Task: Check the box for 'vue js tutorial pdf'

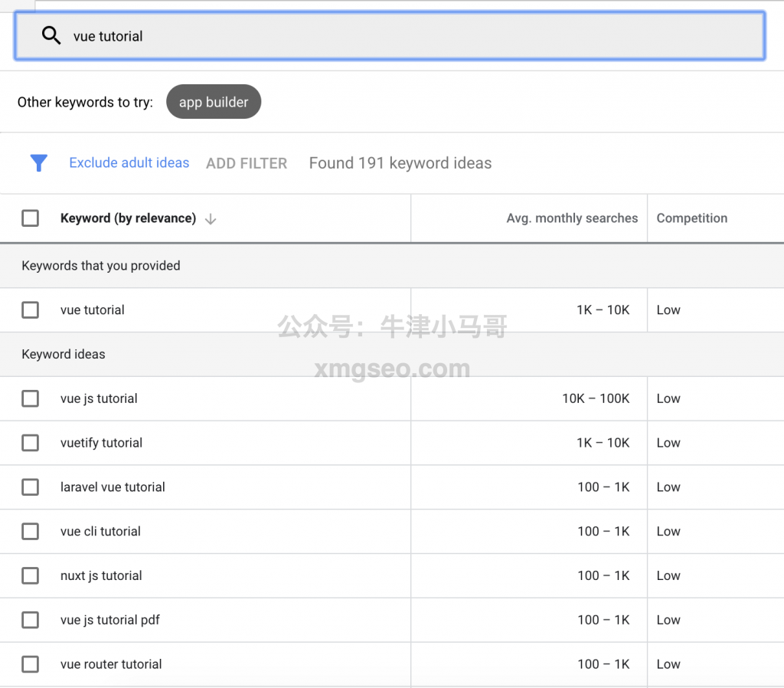Action: click(30, 620)
